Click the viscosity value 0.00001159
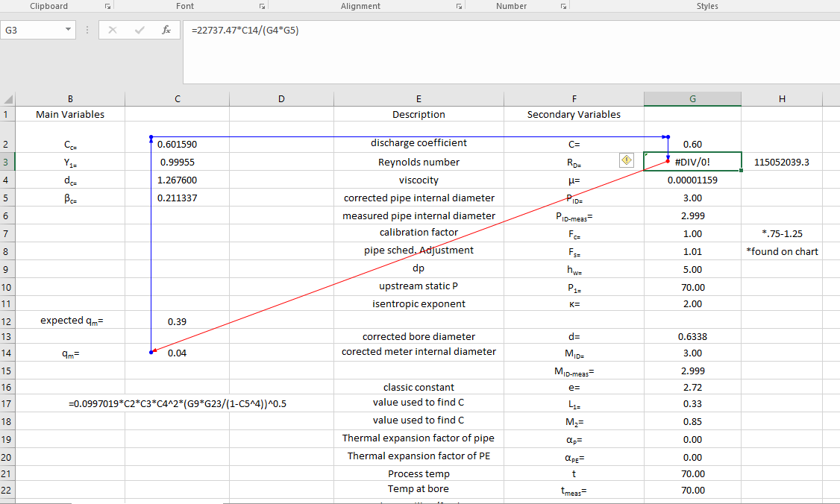Image resolution: width=840 pixels, height=504 pixels. click(693, 180)
